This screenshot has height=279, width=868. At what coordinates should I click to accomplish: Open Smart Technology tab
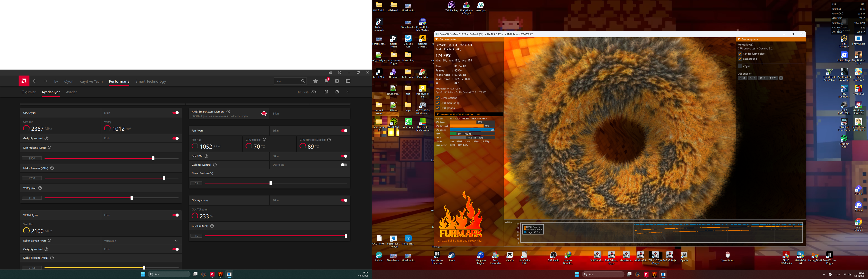(151, 81)
